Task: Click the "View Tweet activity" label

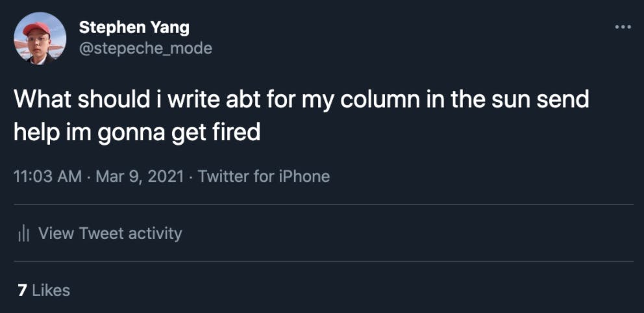Action: point(110,233)
